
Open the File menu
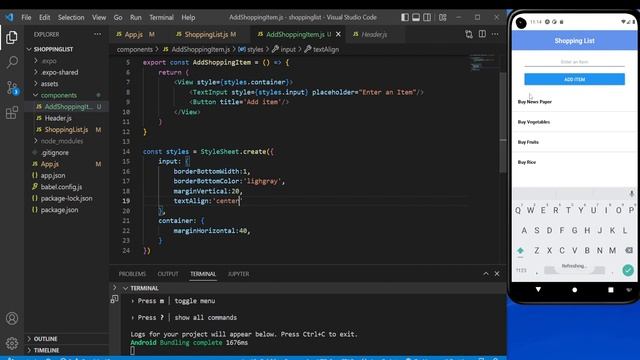pyautogui.click(x=26, y=18)
